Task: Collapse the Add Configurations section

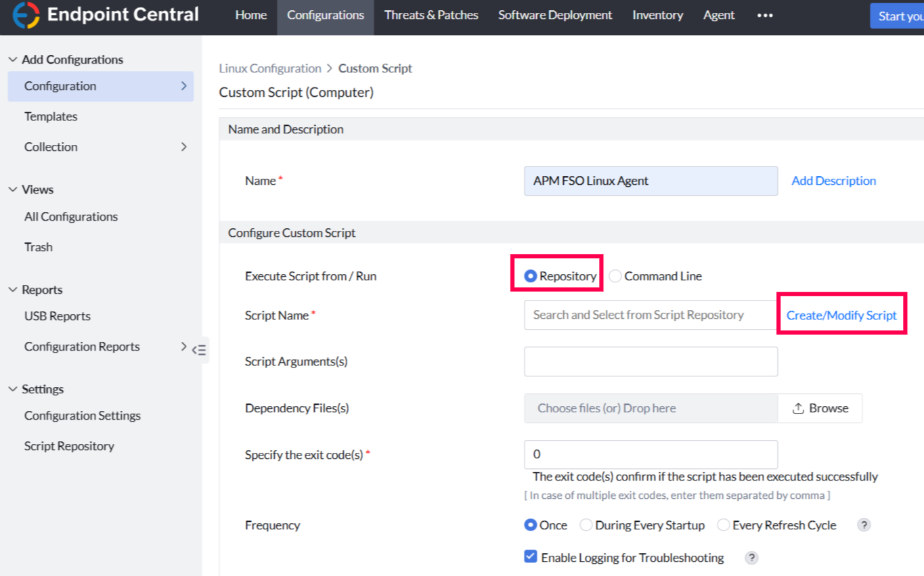Action: [x=13, y=60]
